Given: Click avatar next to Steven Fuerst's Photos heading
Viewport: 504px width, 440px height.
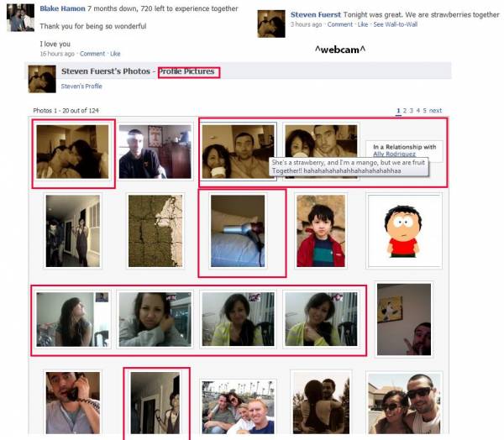Looking at the screenshot, I should [42, 78].
